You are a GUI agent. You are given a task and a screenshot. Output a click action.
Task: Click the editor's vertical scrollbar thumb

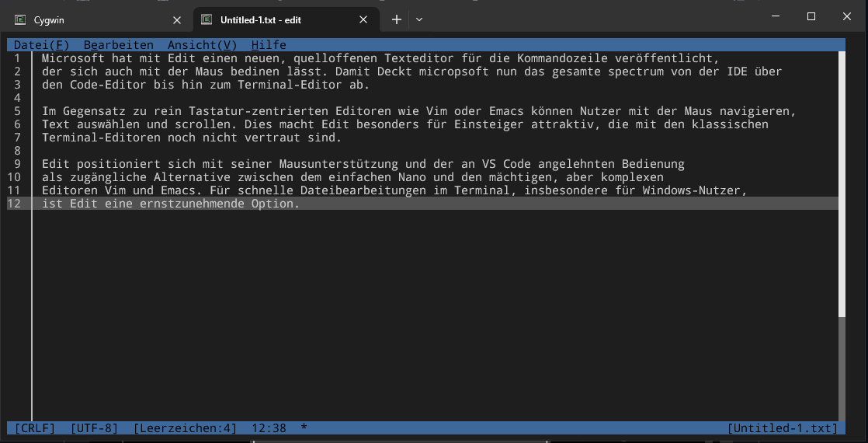point(842,183)
